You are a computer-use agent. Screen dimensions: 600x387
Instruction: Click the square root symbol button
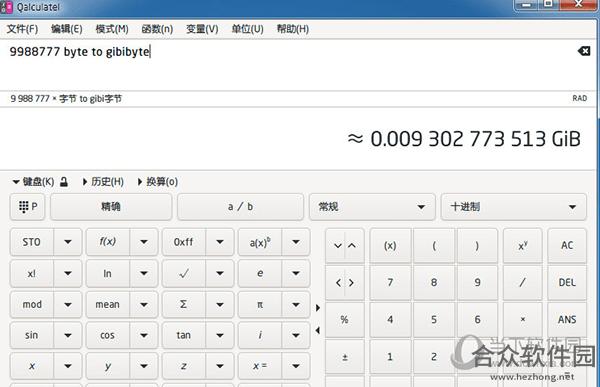184,273
